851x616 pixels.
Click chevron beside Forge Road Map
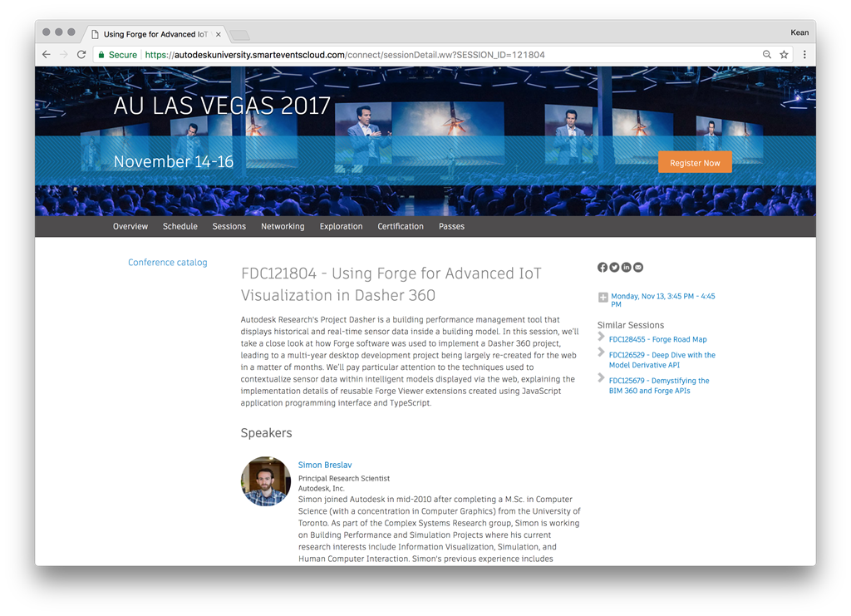coord(602,338)
